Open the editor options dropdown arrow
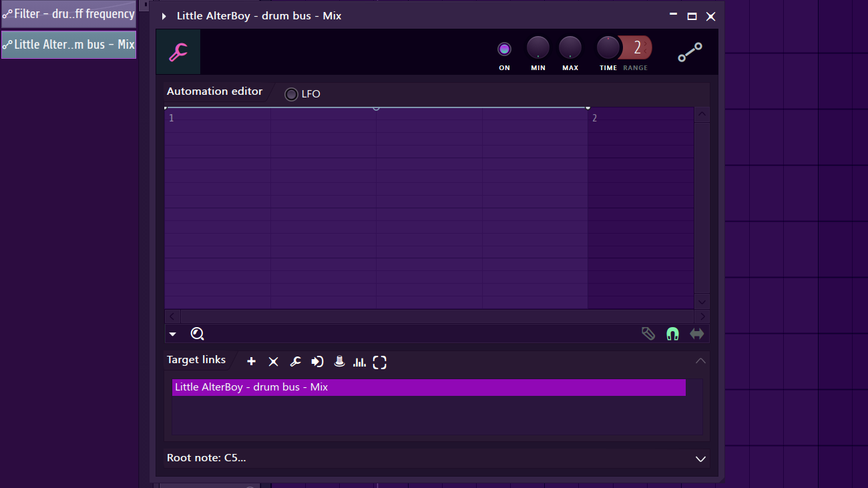868x488 pixels. (173, 334)
